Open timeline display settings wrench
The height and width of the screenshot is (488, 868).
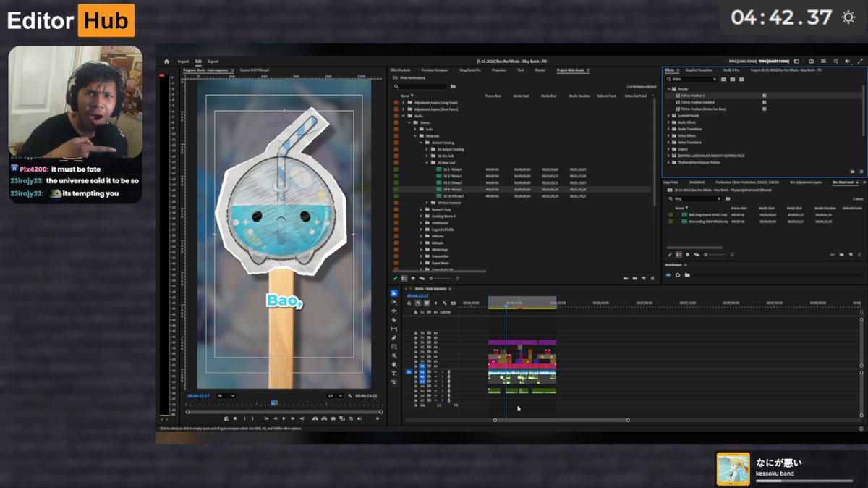coord(445,303)
